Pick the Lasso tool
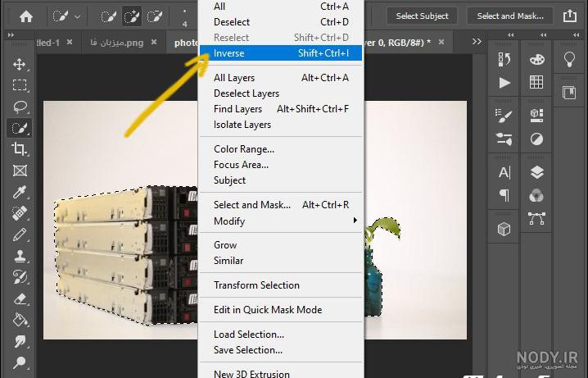This screenshot has width=588, height=378. tap(20, 107)
